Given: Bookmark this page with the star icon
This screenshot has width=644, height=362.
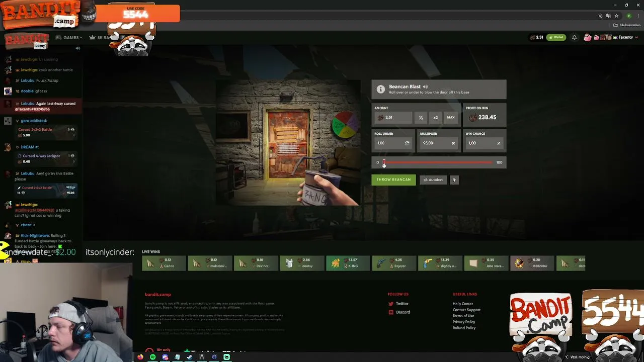Looking at the screenshot, I should point(616,16).
